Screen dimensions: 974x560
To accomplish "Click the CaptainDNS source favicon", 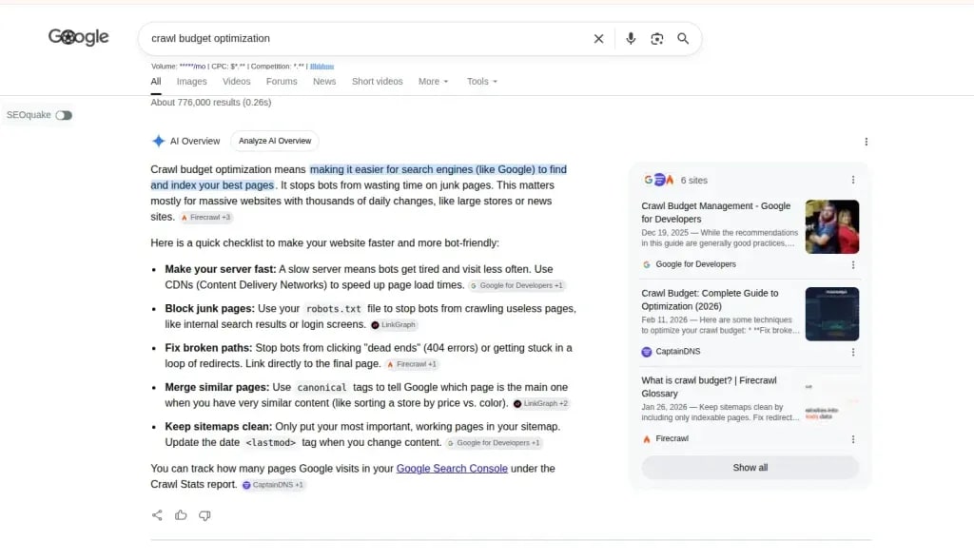I will [647, 352].
